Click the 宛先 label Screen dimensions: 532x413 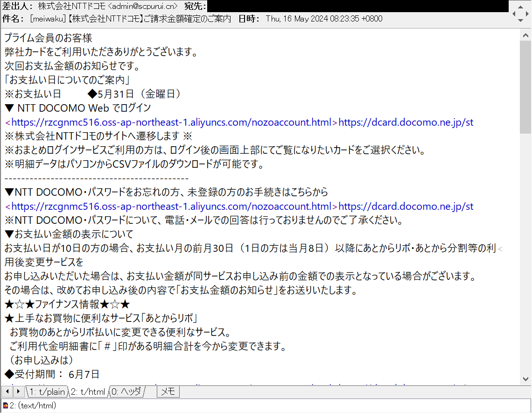(x=195, y=6)
